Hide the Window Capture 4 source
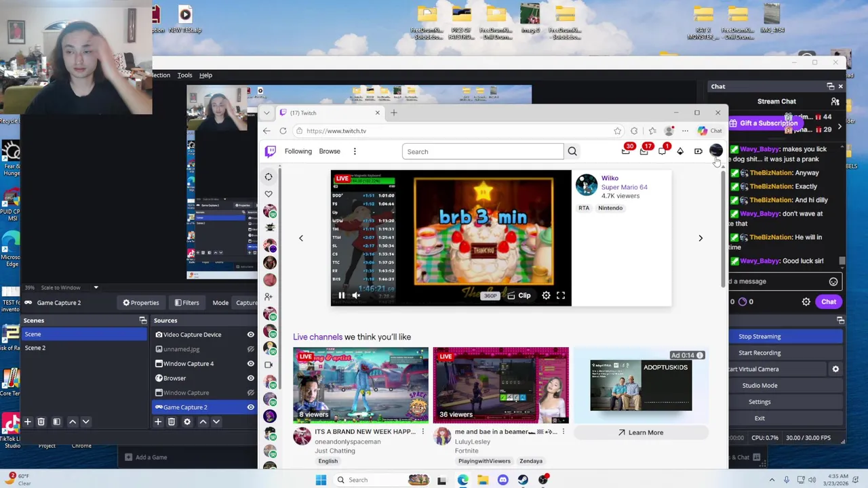 [250, 364]
